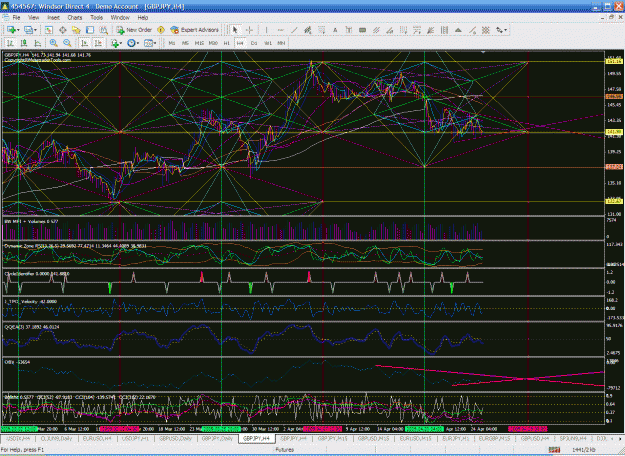Select the Crosshair tool
This screenshot has width=625, height=456.
click(250, 30)
